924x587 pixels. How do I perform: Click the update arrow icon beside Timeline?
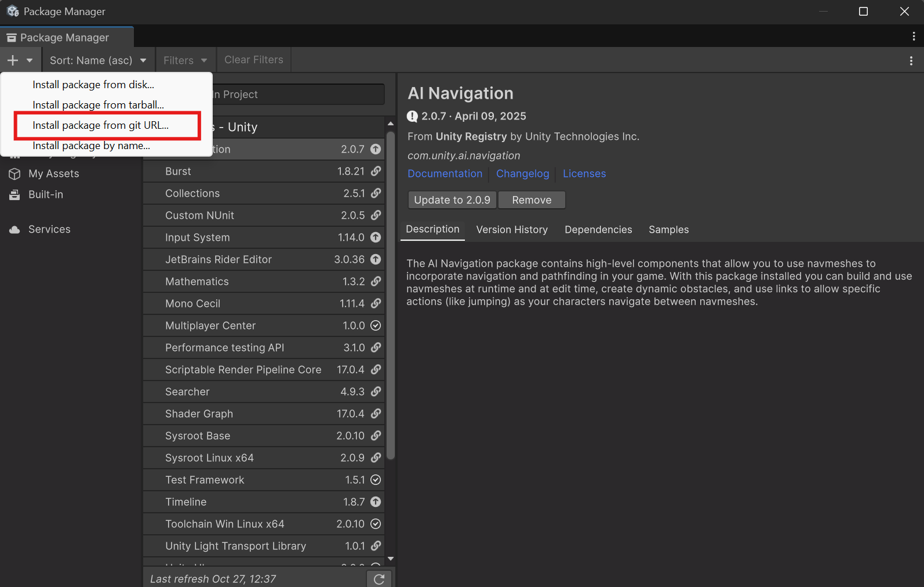[x=376, y=502]
